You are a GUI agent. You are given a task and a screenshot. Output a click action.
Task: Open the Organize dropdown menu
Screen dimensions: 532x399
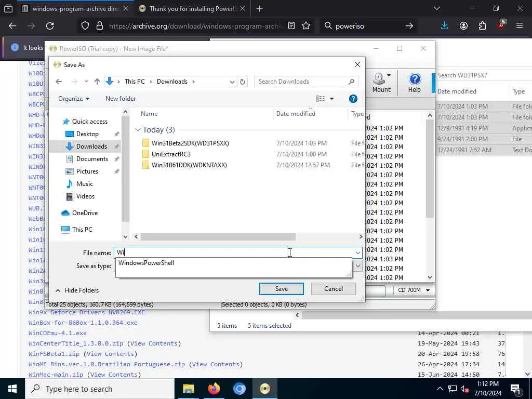pyautogui.click(x=74, y=99)
